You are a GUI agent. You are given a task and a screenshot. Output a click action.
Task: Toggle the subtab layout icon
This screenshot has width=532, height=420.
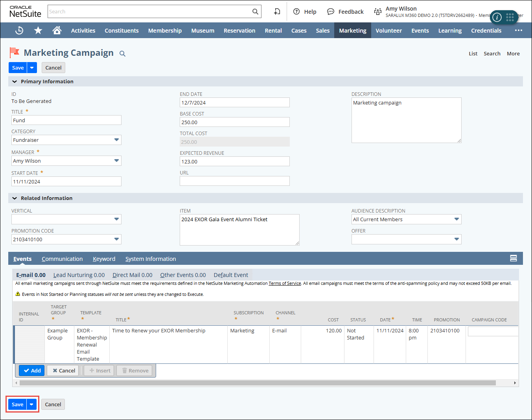(513, 258)
